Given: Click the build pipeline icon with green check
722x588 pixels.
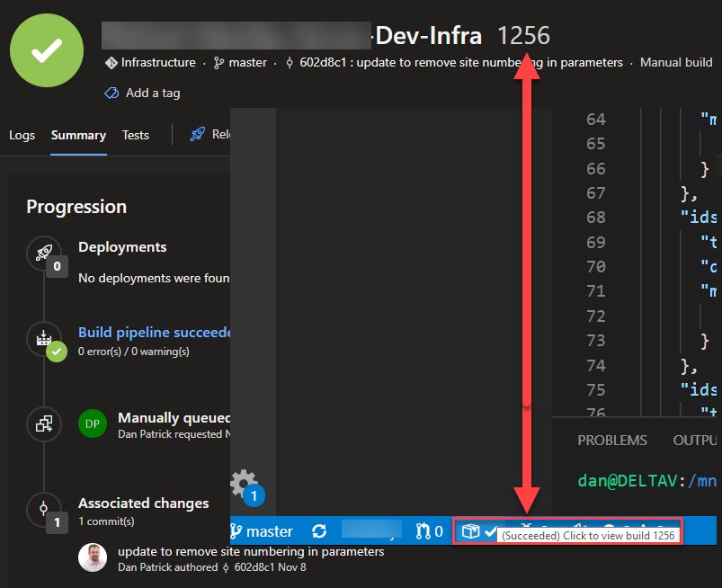Looking at the screenshot, I should [x=44, y=339].
